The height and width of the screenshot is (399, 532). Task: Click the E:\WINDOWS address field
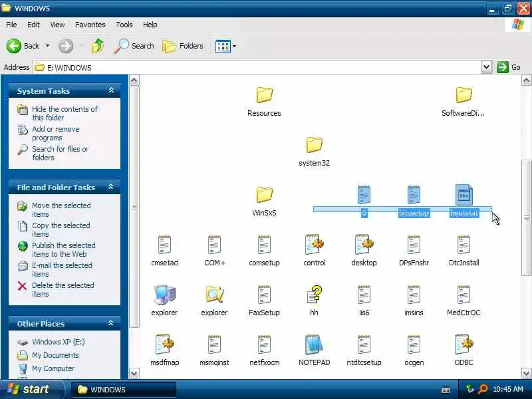pyautogui.click(x=258, y=67)
